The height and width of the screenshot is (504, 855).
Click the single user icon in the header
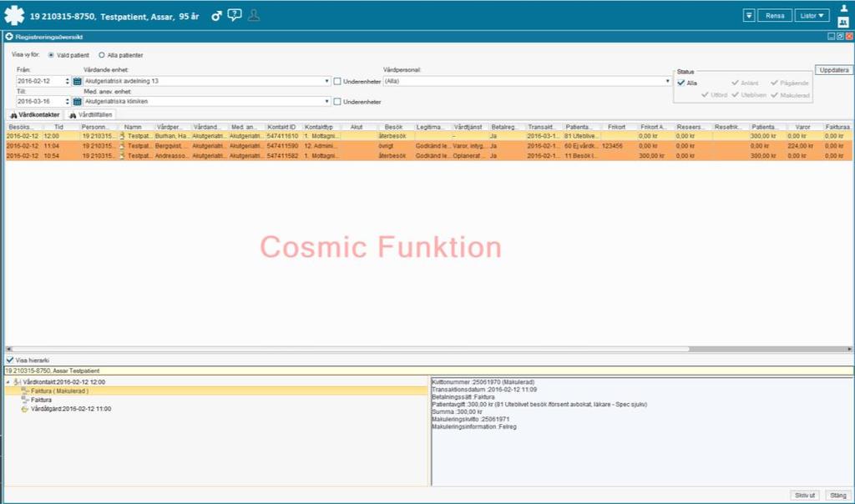843,8
